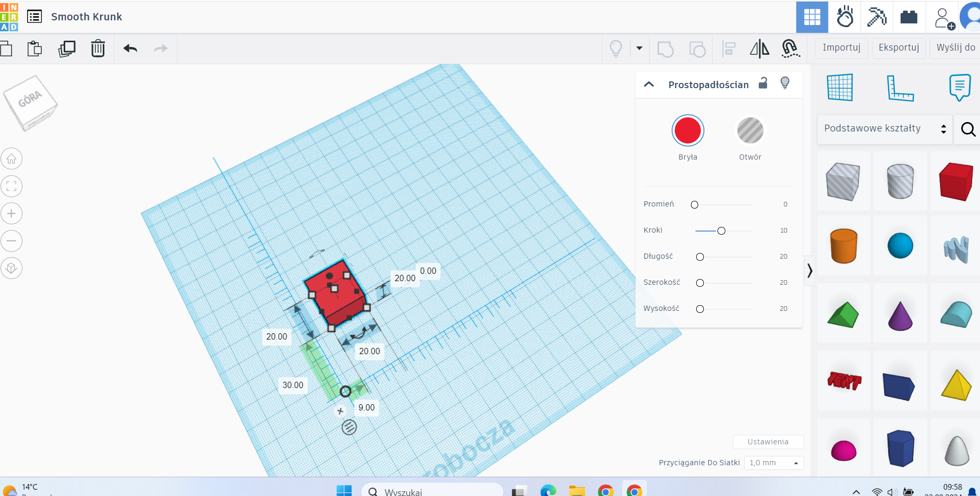Invite a collaborator with the add person icon
This screenshot has width=980, height=496.
click(x=944, y=18)
